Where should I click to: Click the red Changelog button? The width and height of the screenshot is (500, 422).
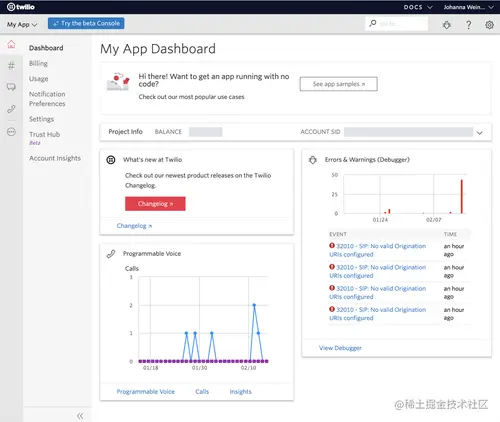pyautogui.click(x=155, y=204)
